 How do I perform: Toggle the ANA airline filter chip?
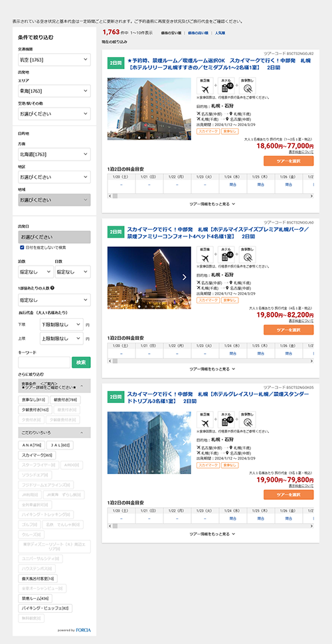click(x=33, y=445)
